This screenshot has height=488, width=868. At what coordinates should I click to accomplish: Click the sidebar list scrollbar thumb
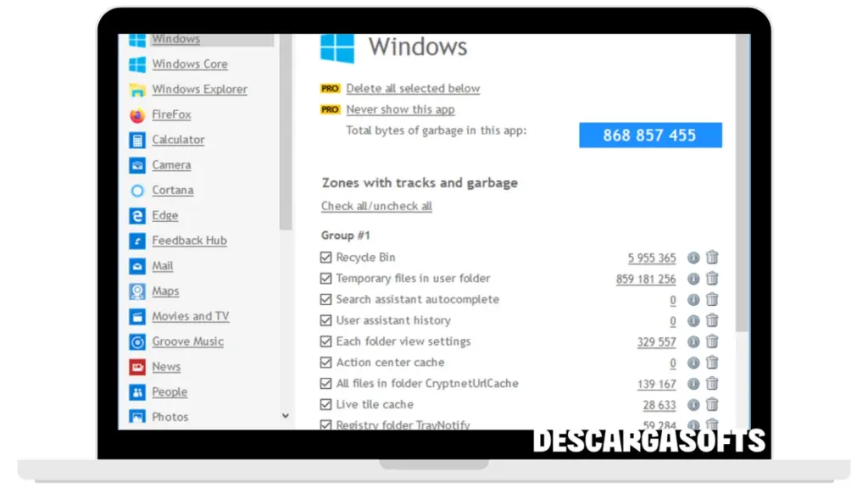286,131
